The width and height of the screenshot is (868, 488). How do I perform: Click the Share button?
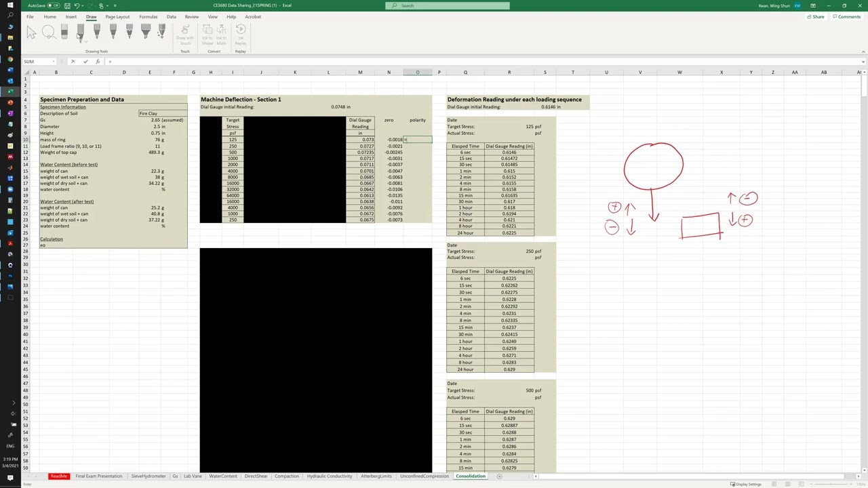click(x=816, y=17)
